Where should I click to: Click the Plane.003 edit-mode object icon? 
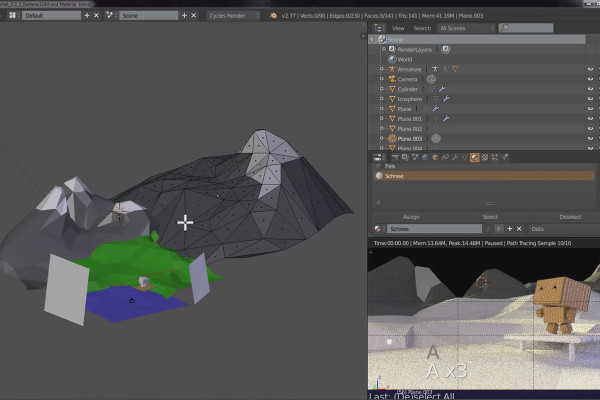point(392,139)
